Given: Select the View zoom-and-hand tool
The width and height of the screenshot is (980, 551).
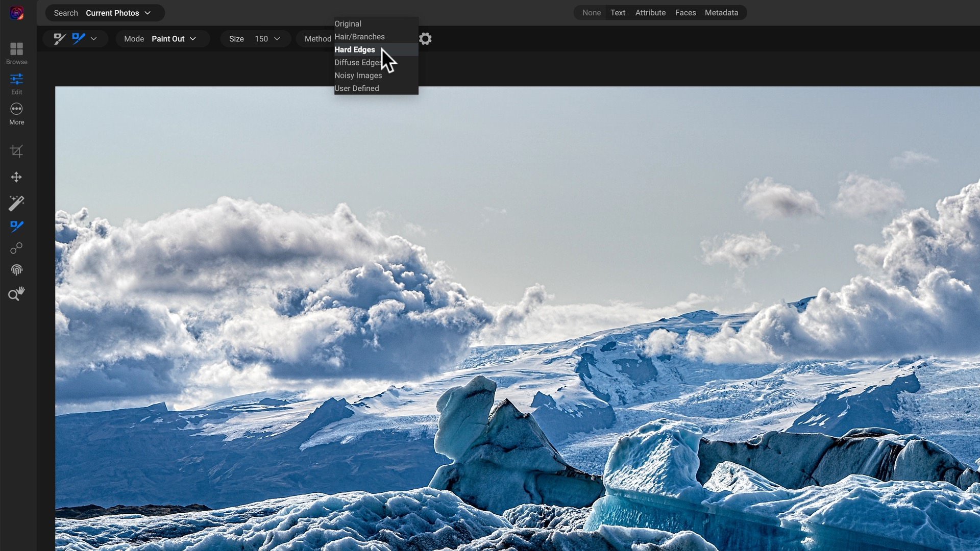Looking at the screenshot, I should pyautogui.click(x=16, y=293).
